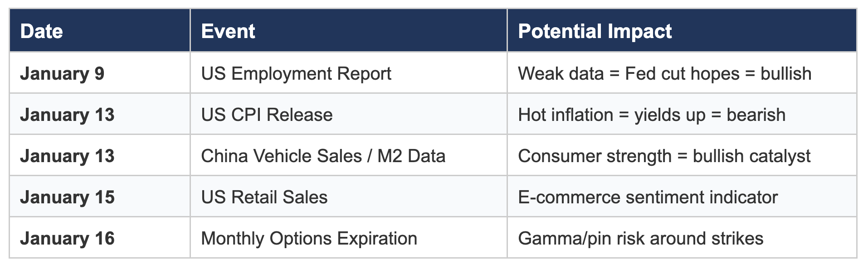
Task: Select the Monthly Options Expiration cell
Action: (x=349, y=238)
